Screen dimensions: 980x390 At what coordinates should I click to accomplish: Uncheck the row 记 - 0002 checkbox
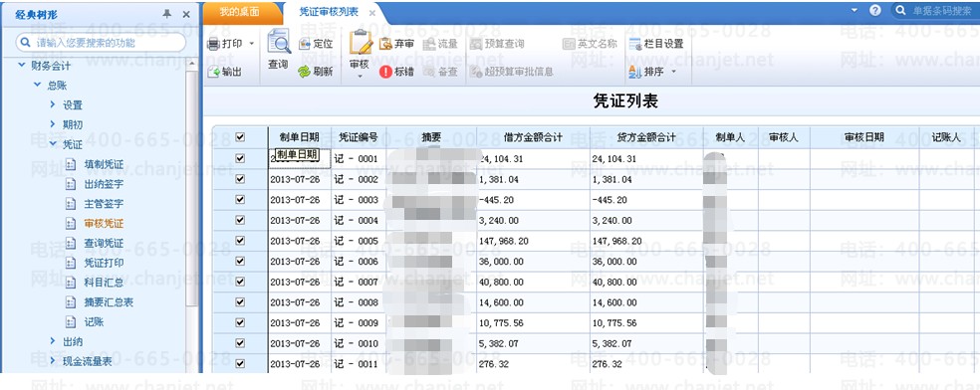(x=240, y=179)
